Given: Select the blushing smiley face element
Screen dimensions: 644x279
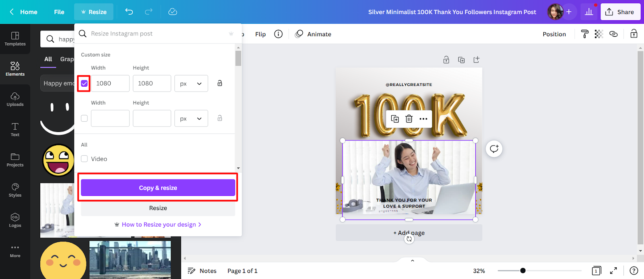Looking at the screenshot, I should click(x=63, y=260).
